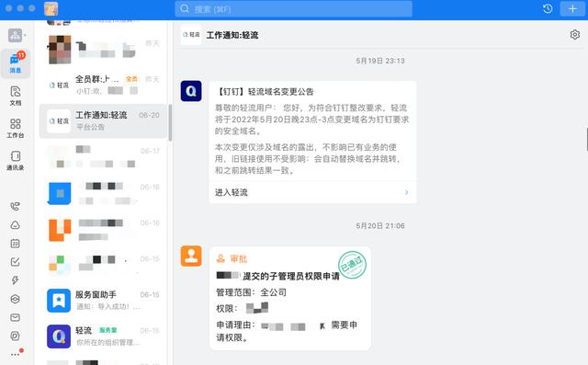Open the conversation with orange avatar
Screen dimensions: 588x365
(x=103, y=229)
